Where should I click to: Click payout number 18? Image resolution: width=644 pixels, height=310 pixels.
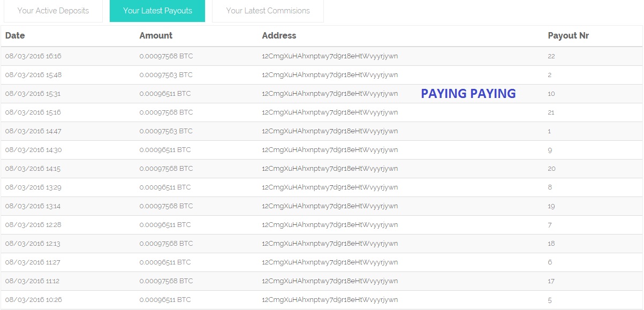[551, 244]
